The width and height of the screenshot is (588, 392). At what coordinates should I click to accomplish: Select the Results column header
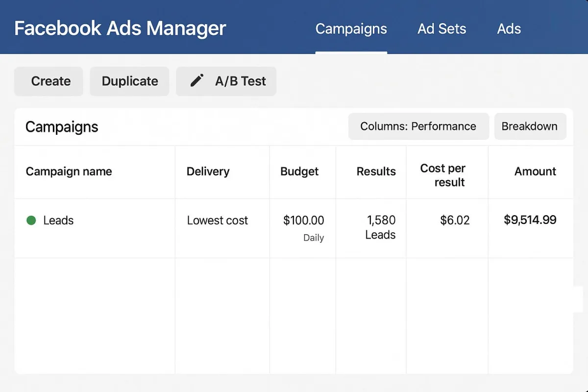click(x=376, y=171)
